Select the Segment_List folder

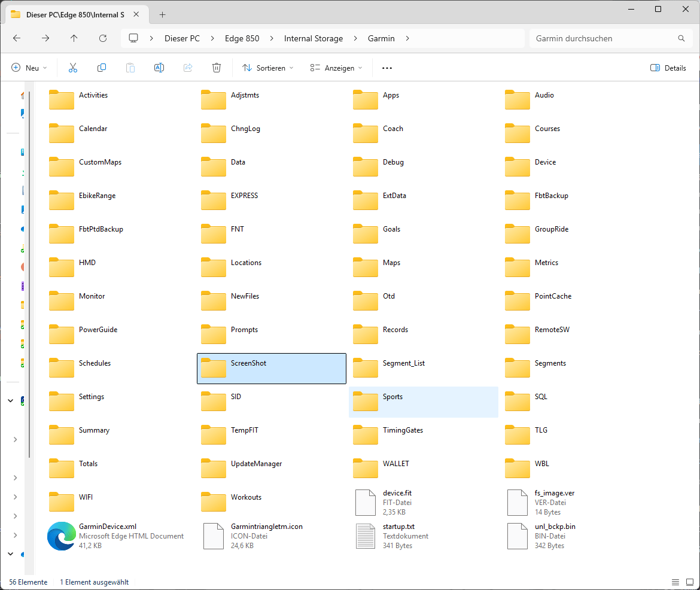coord(423,369)
